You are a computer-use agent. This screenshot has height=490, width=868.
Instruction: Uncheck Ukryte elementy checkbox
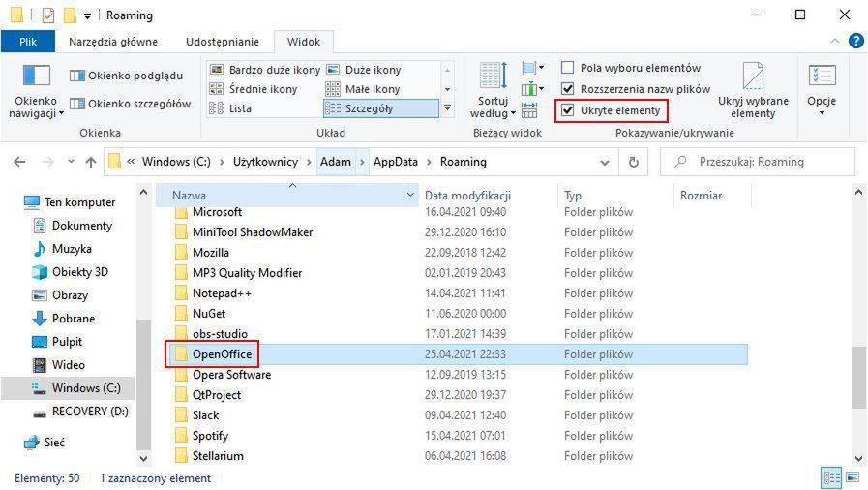[x=567, y=110]
